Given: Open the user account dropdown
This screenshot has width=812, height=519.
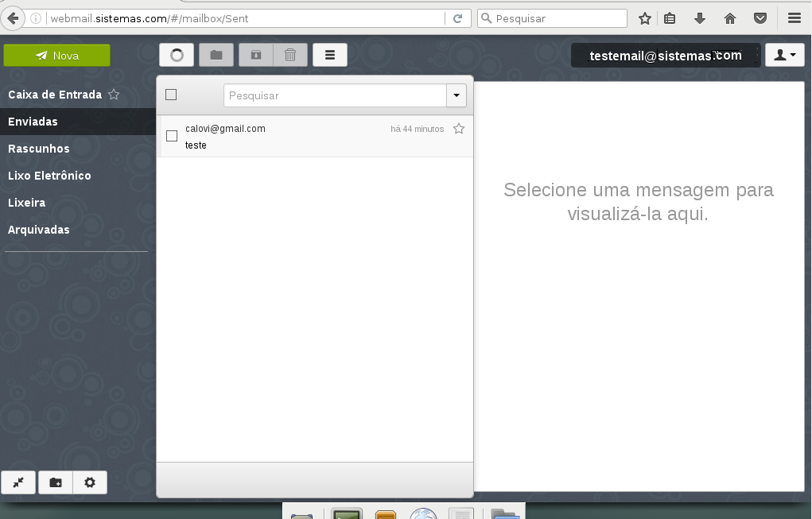Looking at the screenshot, I should coord(784,55).
